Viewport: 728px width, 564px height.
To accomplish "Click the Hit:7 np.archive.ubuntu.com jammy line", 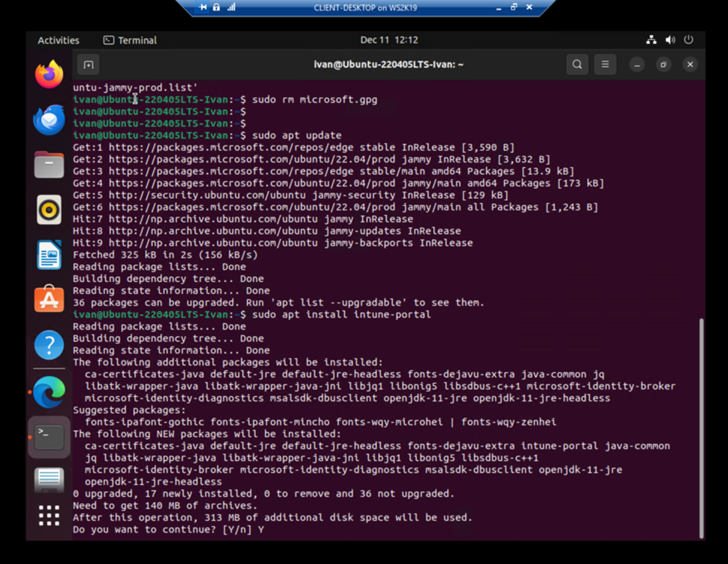I will (x=243, y=219).
